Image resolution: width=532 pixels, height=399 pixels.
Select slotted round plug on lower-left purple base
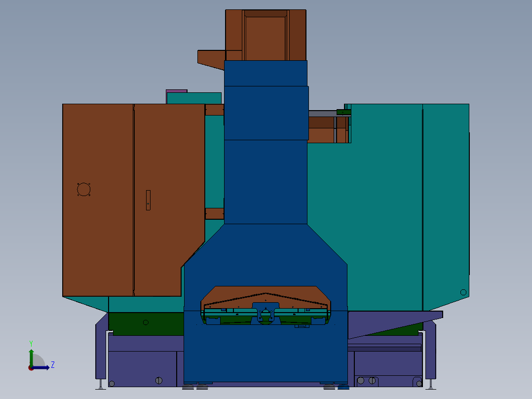pyautogui.click(x=159, y=380)
